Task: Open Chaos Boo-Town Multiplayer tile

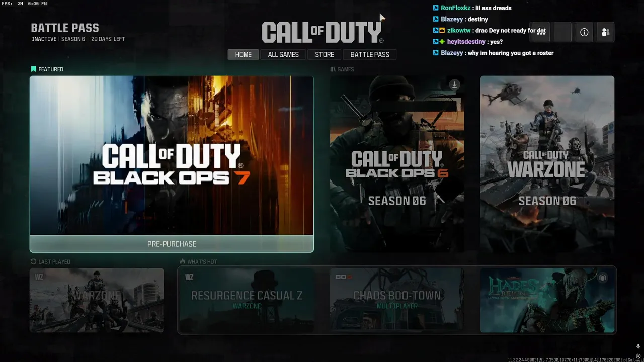Action: point(397,300)
